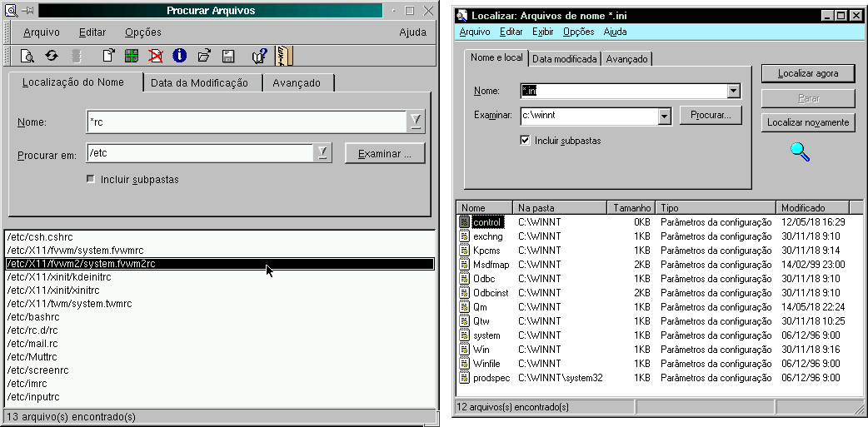The image size is (868, 427).
Task: Sort results by Tamanho column header
Action: pos(631,207)
